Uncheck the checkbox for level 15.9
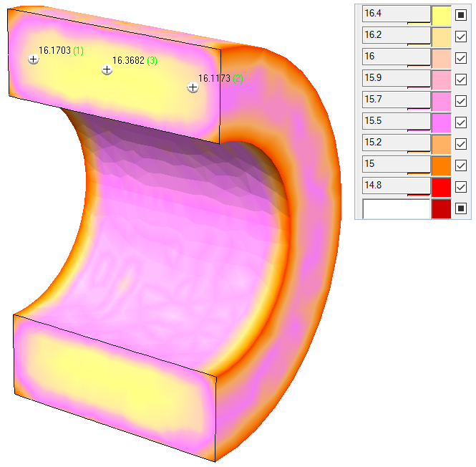 coord(461,80)
